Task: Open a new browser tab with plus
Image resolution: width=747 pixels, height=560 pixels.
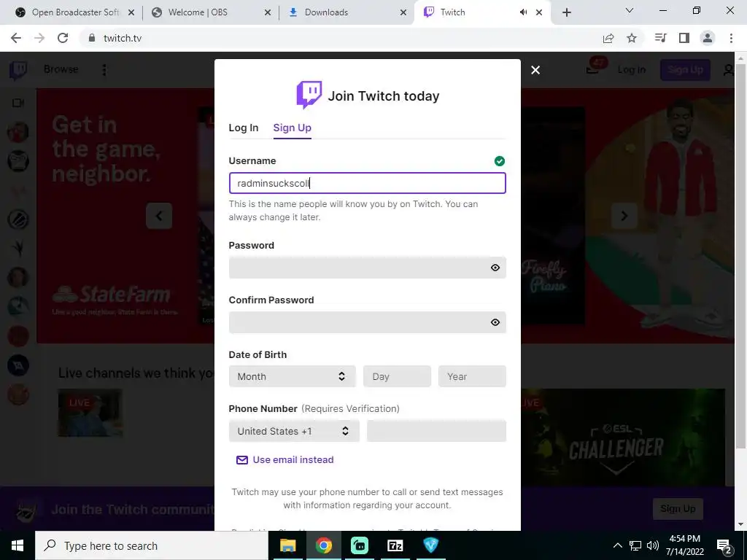Action: 566,12
